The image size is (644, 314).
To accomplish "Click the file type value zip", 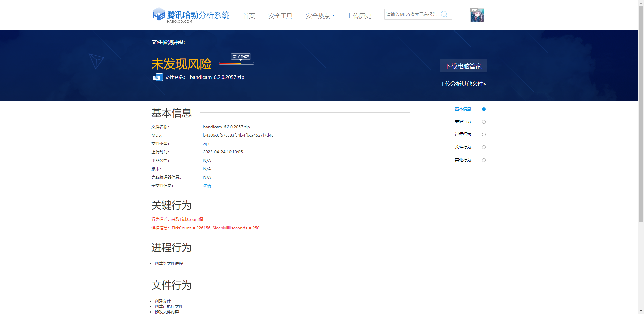I will [x=206, y=144].
